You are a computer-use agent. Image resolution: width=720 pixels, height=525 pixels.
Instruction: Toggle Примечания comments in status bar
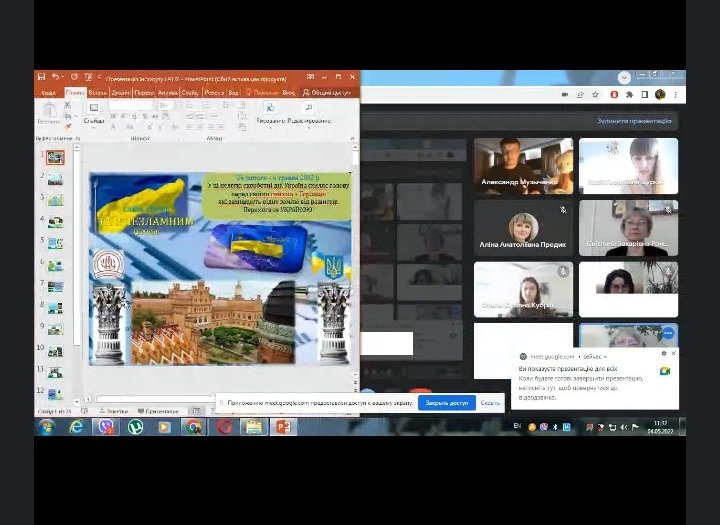158,411
